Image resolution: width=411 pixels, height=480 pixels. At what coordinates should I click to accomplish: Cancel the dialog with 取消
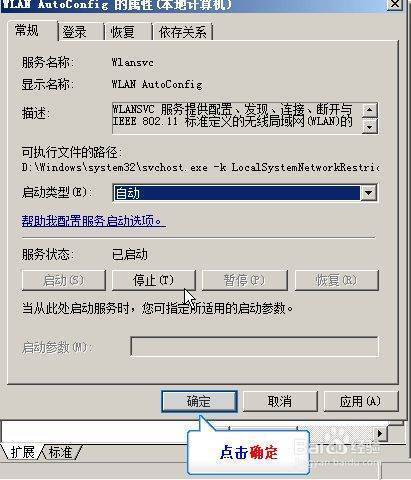click(280, 401)
